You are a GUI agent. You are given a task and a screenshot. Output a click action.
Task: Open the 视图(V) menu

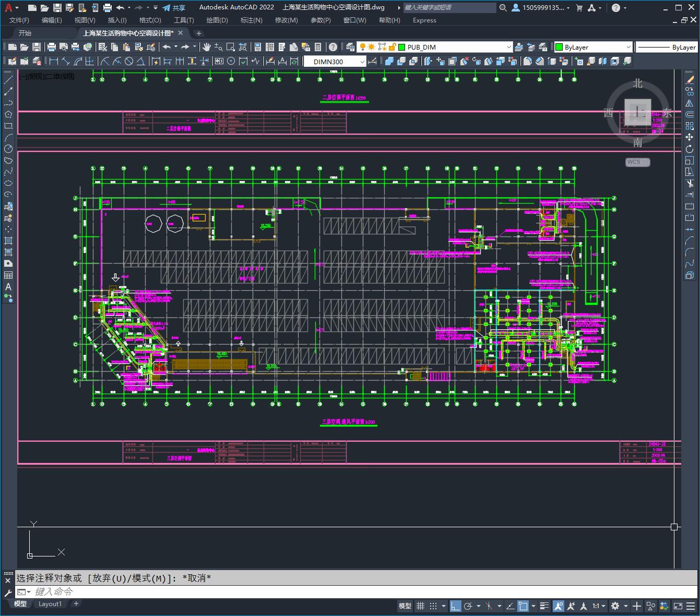click(x=85, y=20)
